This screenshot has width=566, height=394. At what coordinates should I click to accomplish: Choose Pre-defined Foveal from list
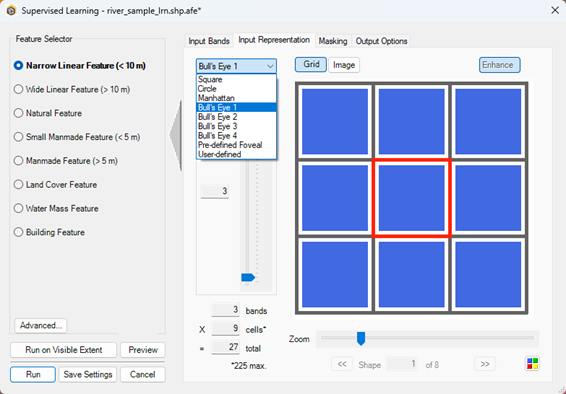[236, 145]
